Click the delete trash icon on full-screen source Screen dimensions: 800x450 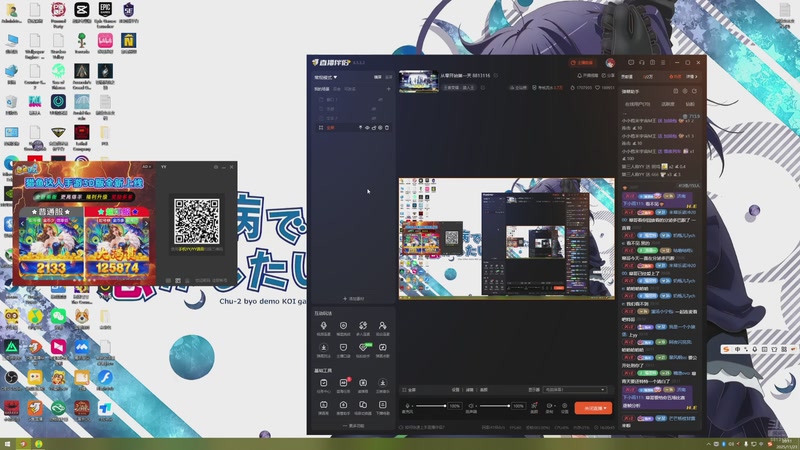click(x=387, y=128)
